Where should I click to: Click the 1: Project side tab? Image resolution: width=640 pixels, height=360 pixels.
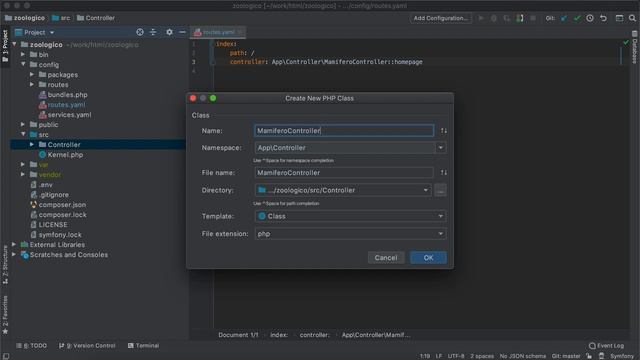click(x=5, y=46)
